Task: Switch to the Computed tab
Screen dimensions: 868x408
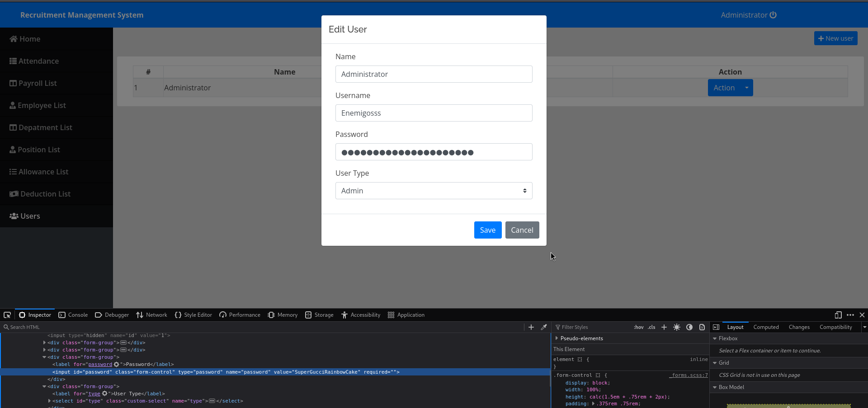Action: tap(766, 327)
